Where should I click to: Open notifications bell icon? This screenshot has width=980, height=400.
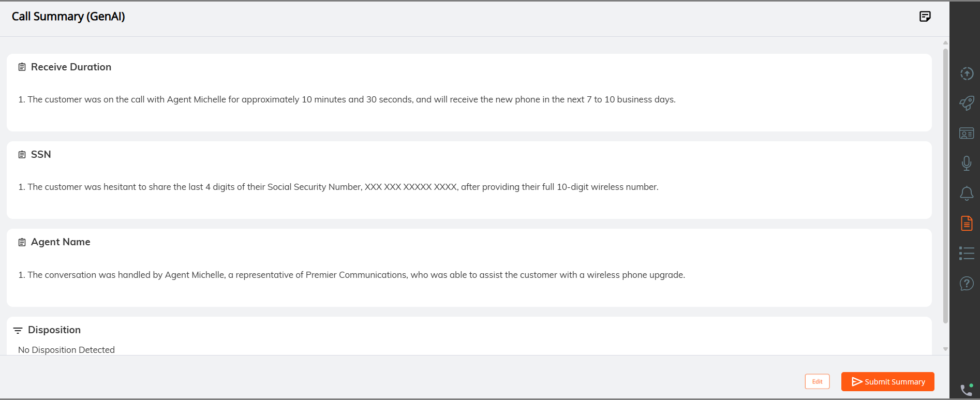click(x=967, y=194)
